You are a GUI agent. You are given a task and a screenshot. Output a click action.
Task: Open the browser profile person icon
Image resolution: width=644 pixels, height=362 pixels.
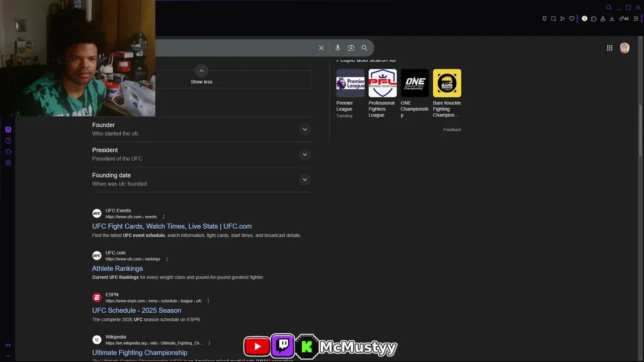[x=603, y=19]
